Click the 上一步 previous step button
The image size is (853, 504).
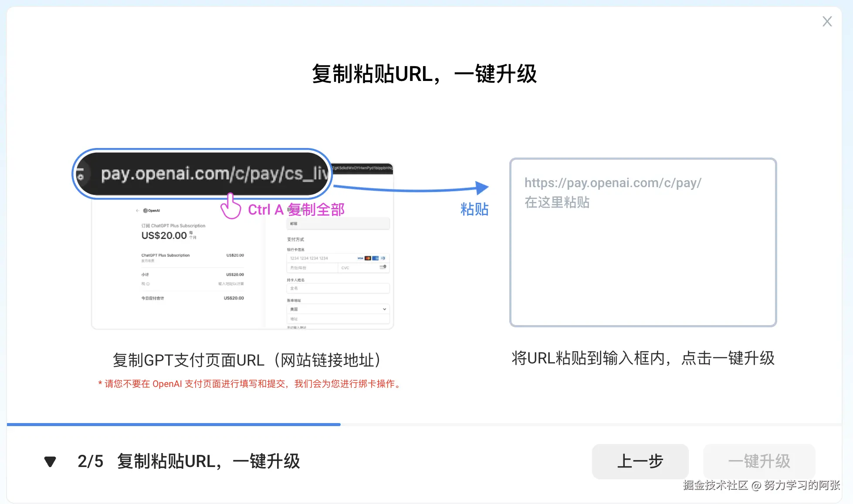point(640,461)
